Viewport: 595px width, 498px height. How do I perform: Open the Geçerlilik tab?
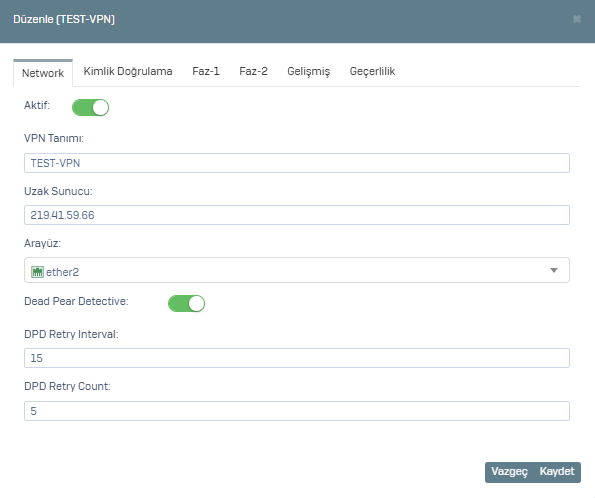[x=372, y=71]
